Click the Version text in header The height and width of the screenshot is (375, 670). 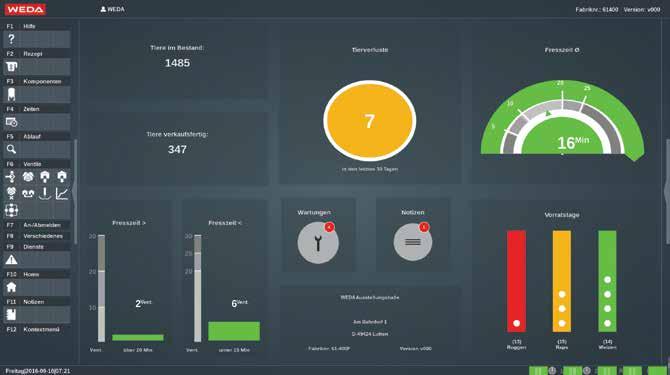[x=642, y=9]
